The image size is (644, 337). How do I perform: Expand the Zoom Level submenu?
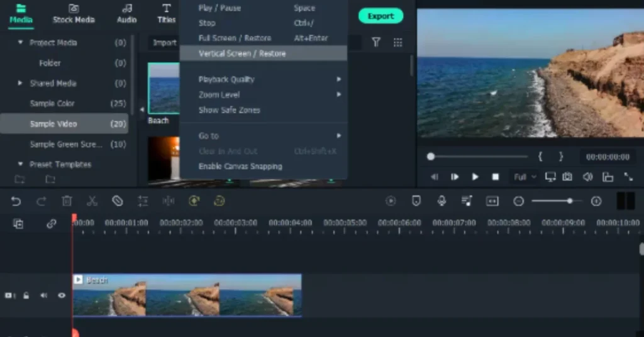[x=264, y=94]
